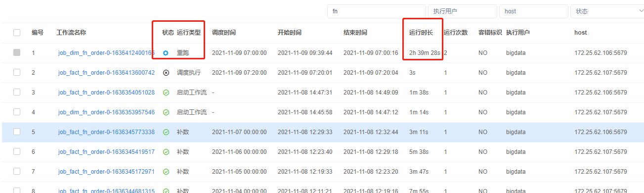The image size is (644, 193).
Task: Click the success status icon of row 3
Action: (166, 93)
